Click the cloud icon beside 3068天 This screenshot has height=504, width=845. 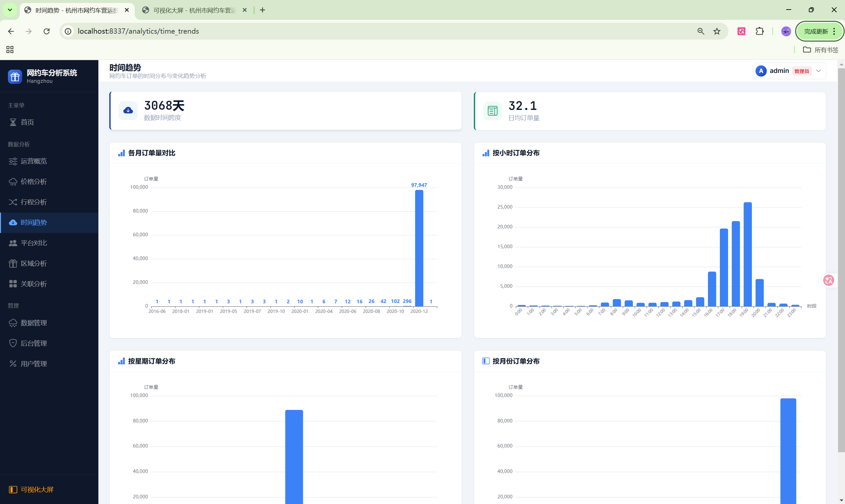pos(128,110)
